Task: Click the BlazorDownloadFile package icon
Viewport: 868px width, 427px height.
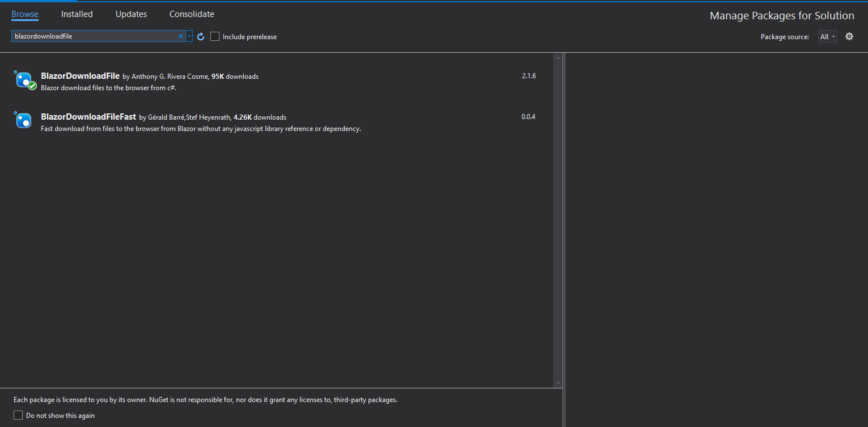Action: (x=24, y=81)
